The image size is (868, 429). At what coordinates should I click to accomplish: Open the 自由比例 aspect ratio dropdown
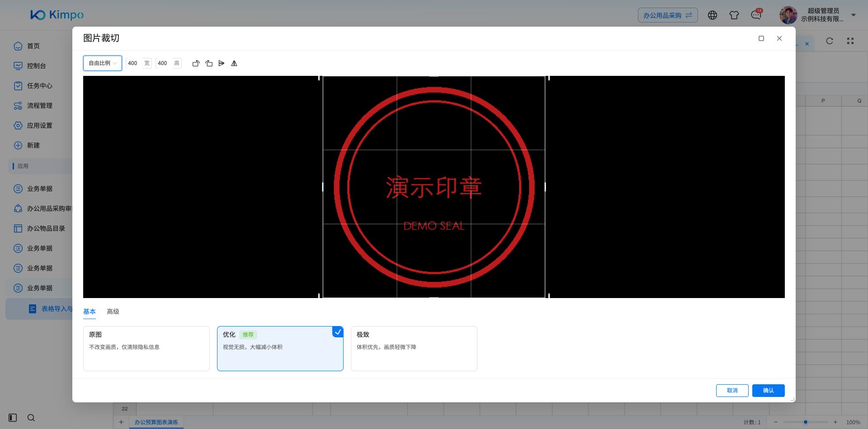103,63
